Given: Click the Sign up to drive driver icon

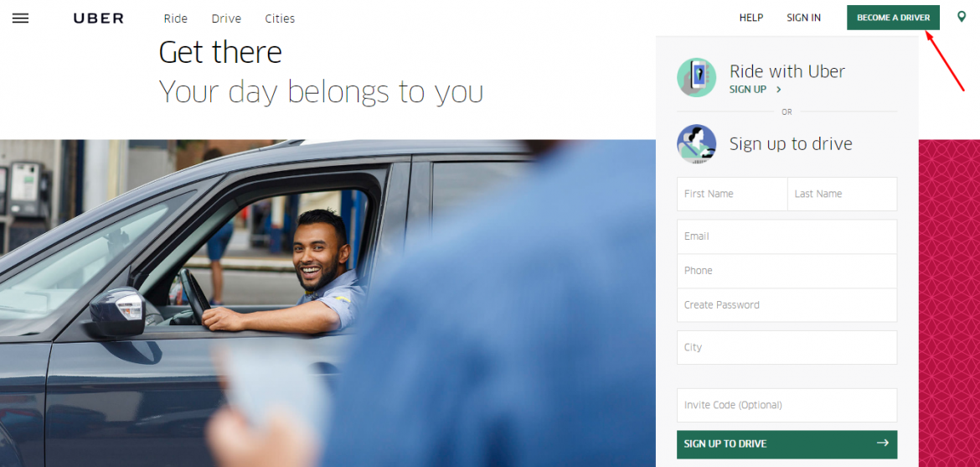Looking at the screenshot, I should (696, 144).
